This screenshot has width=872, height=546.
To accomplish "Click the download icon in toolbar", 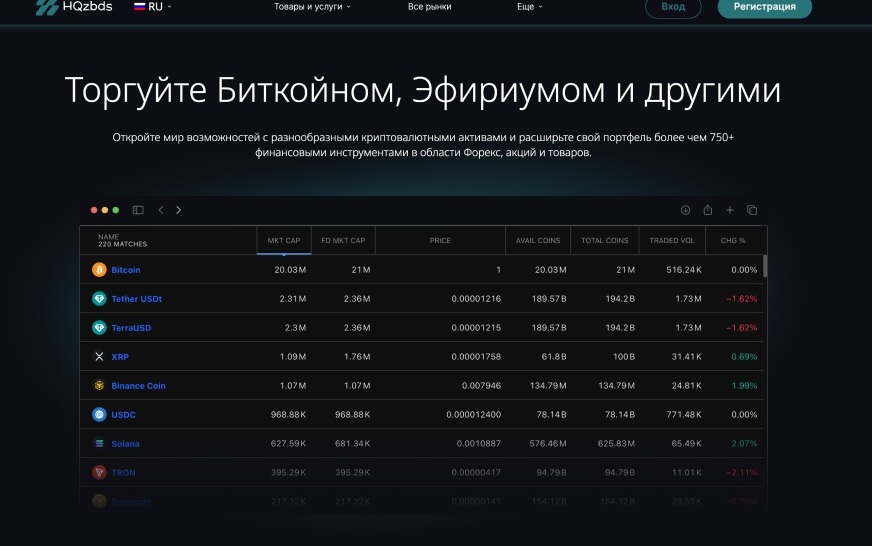I will [x=685, y=210].
